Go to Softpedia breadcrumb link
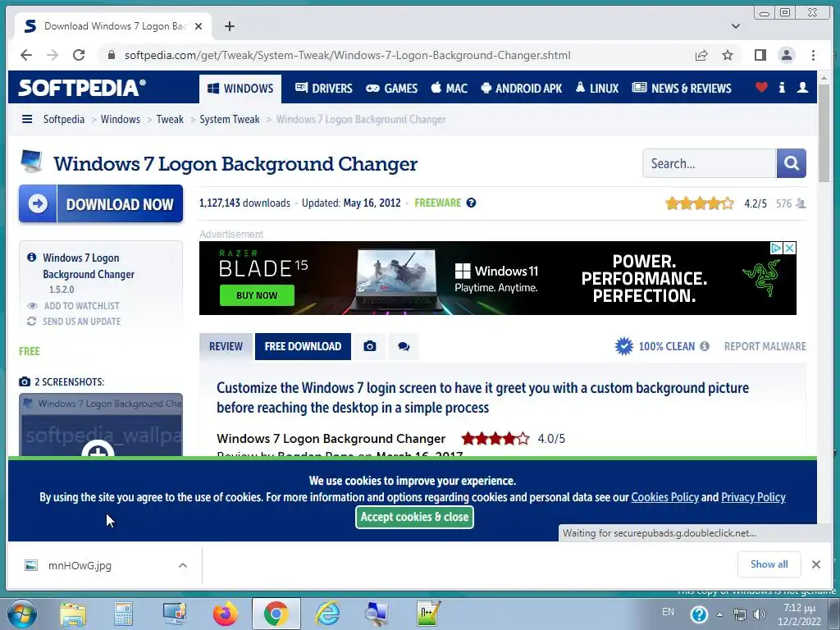The width and height of the screenshot is (840, 630). click(64, 119)
